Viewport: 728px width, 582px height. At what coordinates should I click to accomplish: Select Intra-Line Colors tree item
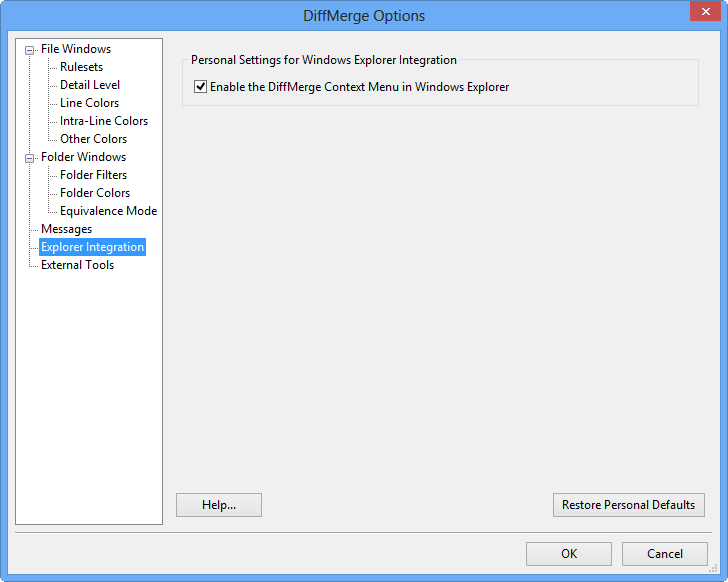coord(103,121)
